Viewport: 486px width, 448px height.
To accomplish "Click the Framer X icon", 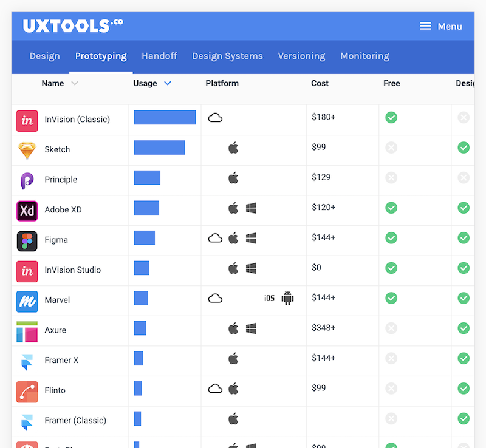I will pos(27,362).
